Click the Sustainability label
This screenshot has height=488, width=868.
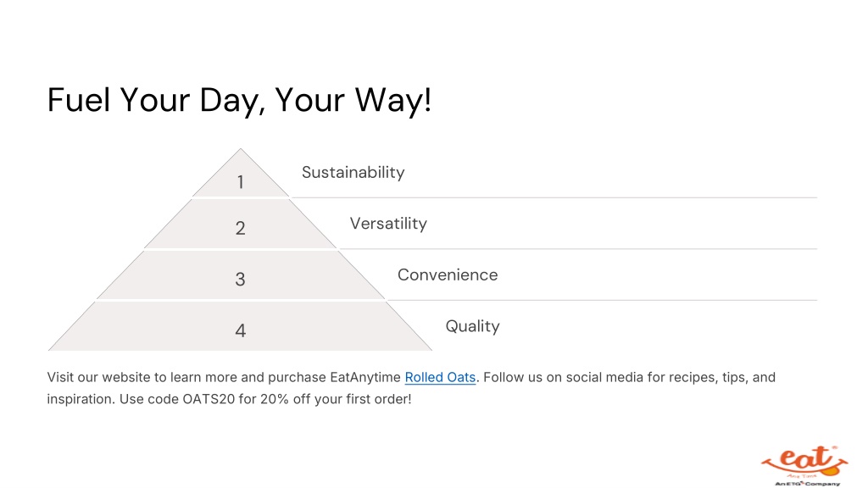(x=353, y=173)
